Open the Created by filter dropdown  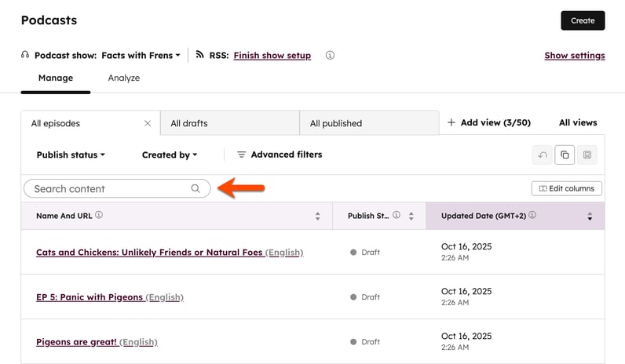pyautogui.click(x=170, y=155)
